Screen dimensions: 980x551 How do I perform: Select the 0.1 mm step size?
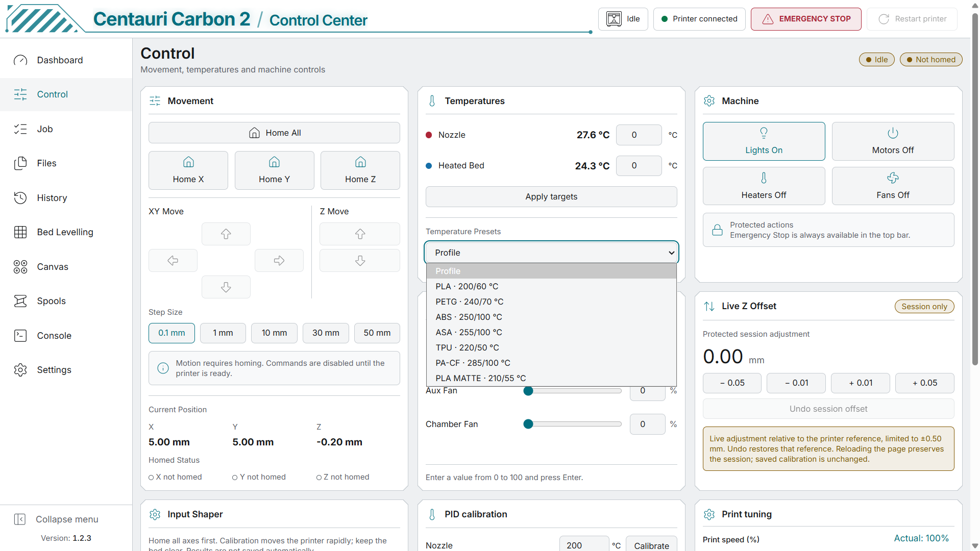point(171,333)
